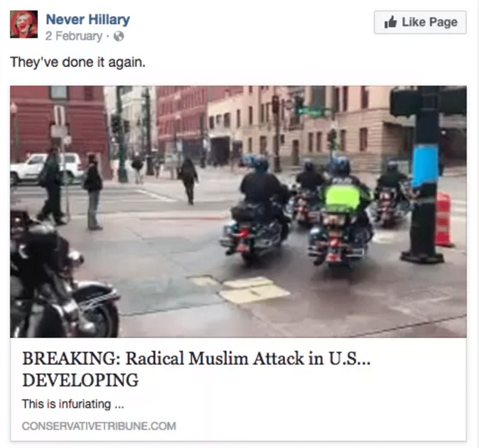Click the white SUV in the photo
Viewport: 479px width, 448px height.
46,168
